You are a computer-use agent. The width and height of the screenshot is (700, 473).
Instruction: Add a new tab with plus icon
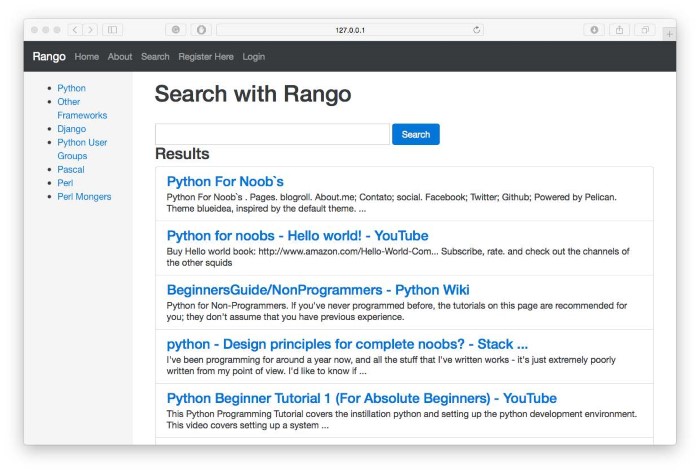point(669,34)
